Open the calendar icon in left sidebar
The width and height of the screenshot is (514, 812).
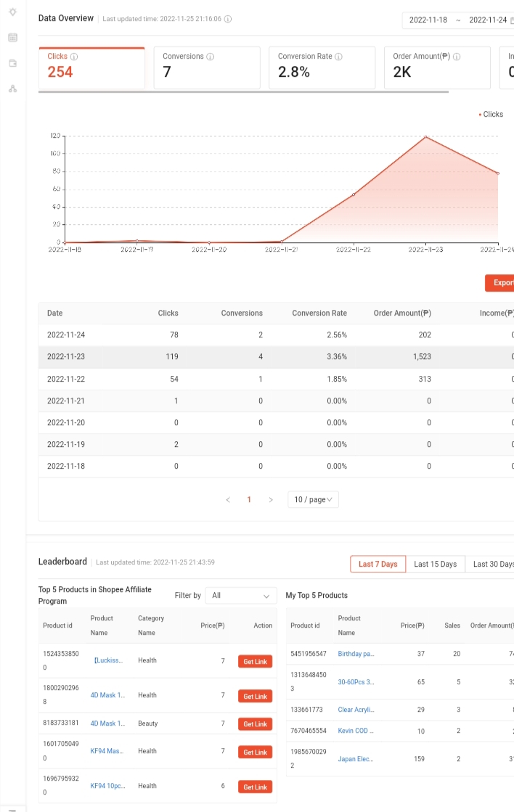coord(13,37)
